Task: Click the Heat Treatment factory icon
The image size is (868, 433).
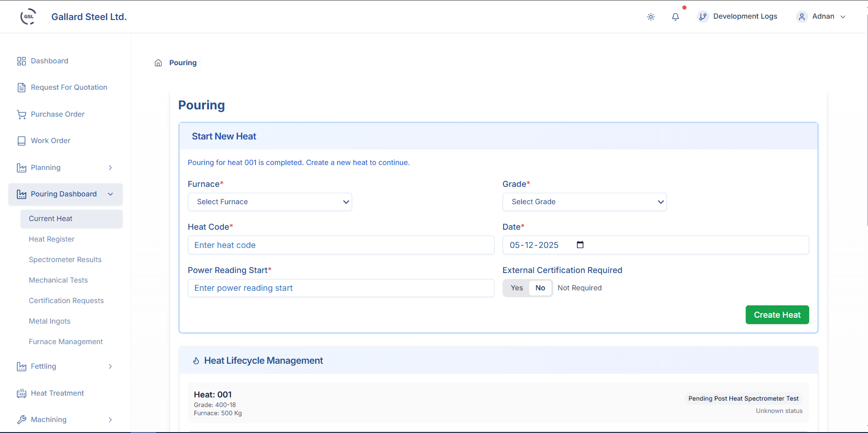Action: (21, 393)
